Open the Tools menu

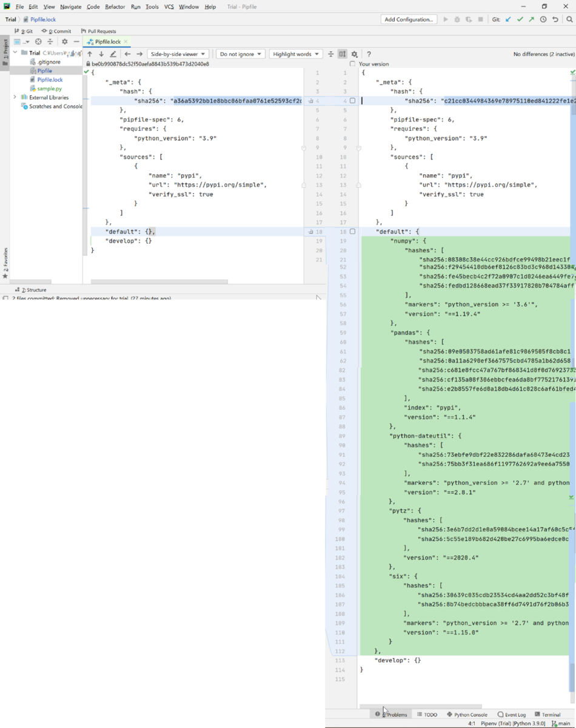click(152, 7)
